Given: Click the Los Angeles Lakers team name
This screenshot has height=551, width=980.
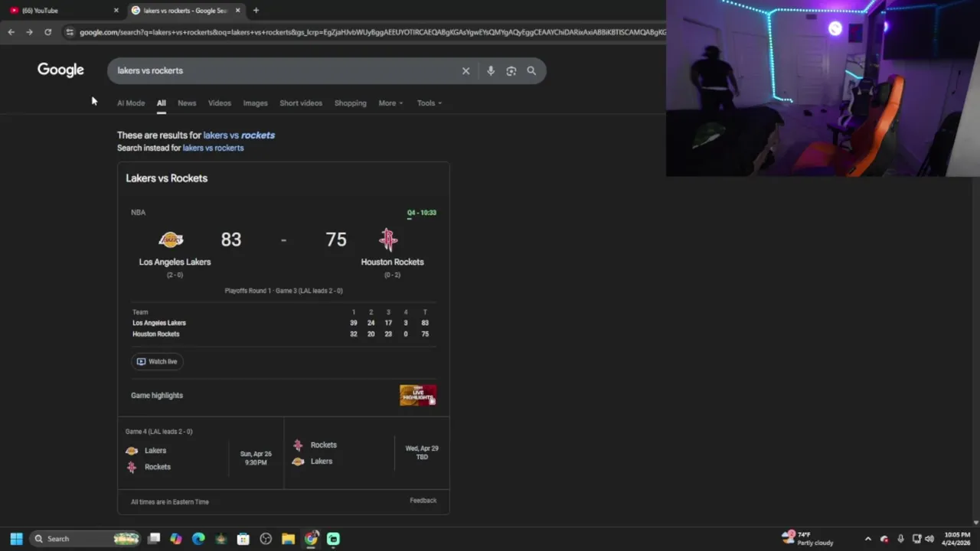Looking at the screenshot, I should 175,262.
